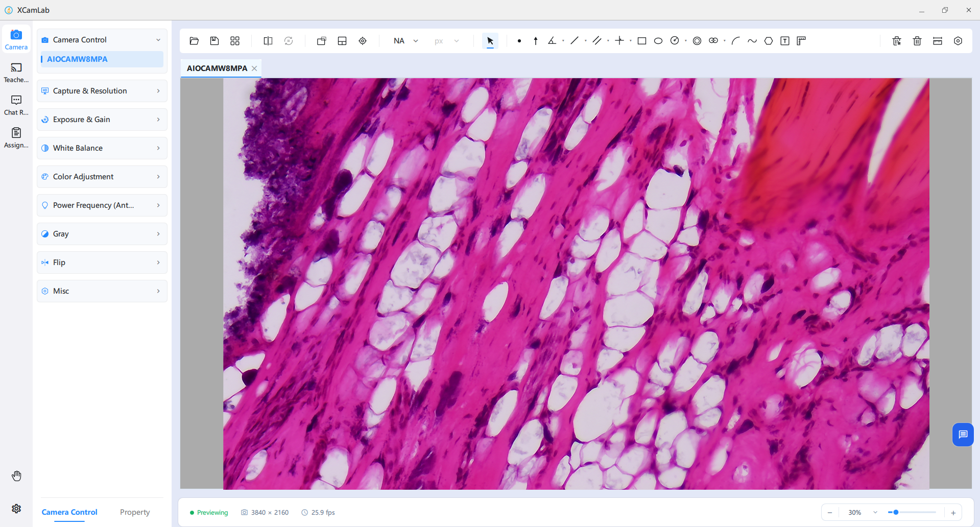Click the microscope tissue preview image
This screenshot has width=980, height=527.
(x=576, y=284)
